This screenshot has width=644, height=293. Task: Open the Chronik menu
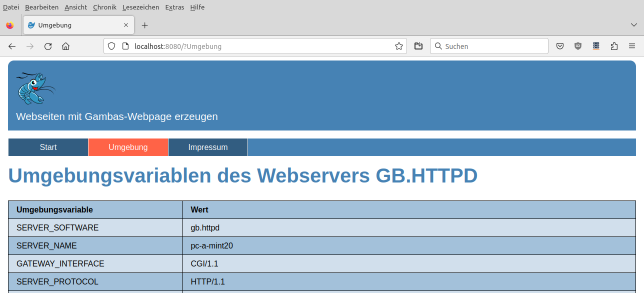pos(104,7)
